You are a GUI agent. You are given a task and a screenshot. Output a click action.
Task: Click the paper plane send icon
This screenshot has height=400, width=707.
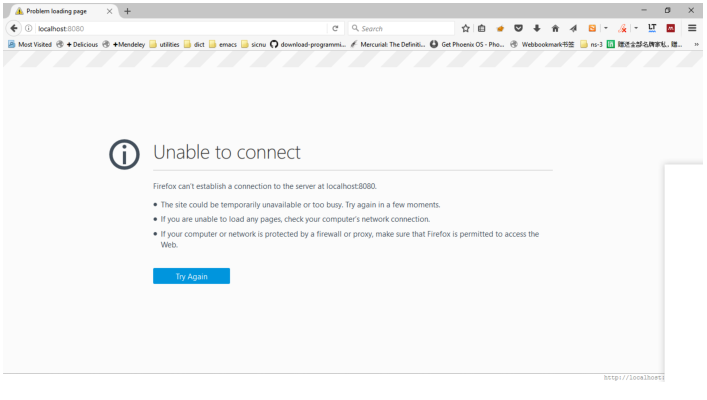pos(573,28)
